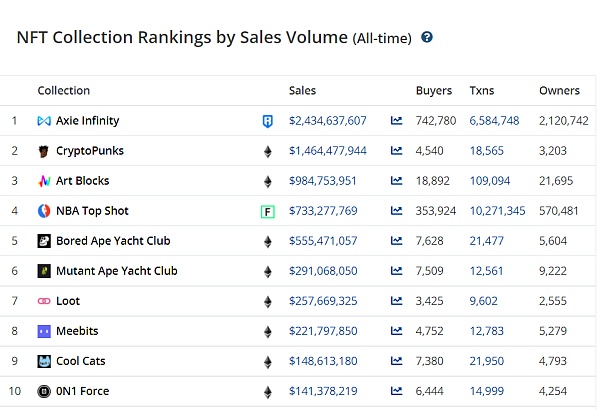
Task: Click Axie Infinity sales value $2,434,637,607
Action: pyautogui.click(x=328, y=121)
